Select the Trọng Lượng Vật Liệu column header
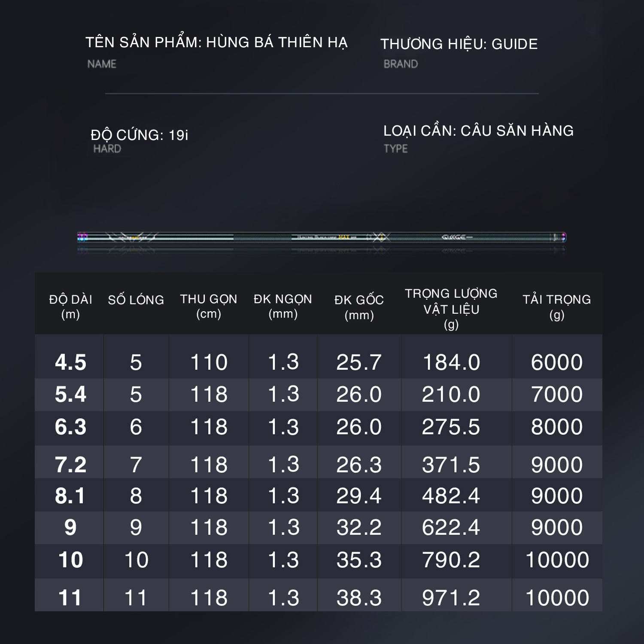 [x=451, y=309]
